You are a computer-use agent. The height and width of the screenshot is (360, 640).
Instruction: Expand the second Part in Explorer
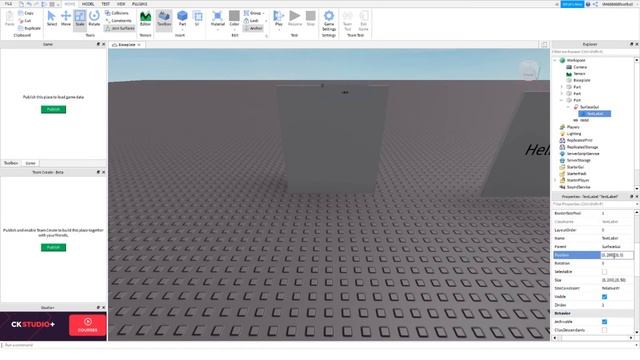click(562, 93)
